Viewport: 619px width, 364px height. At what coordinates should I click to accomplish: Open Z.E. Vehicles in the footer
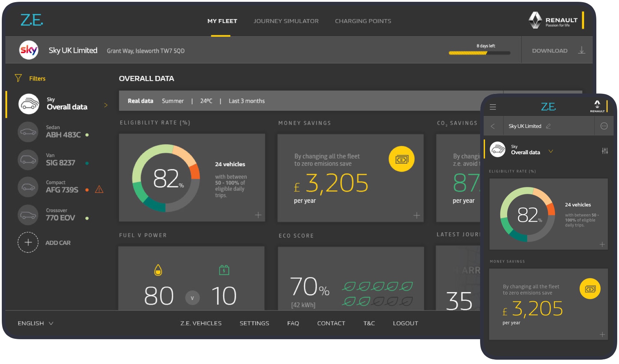point(201,323)
